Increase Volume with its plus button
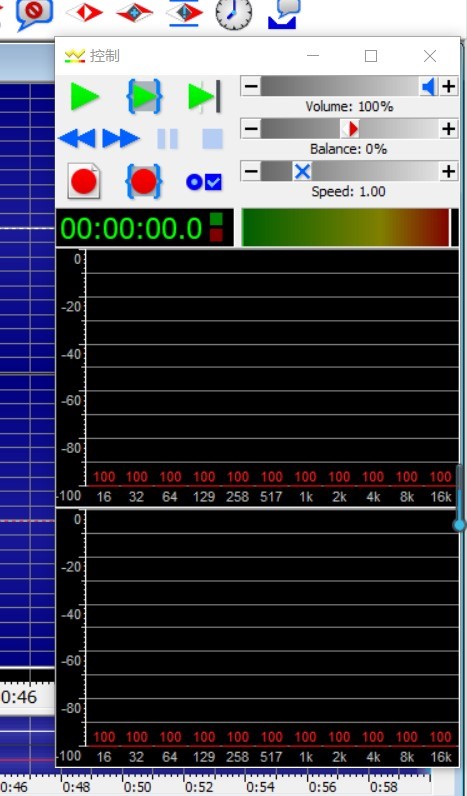This screenshot has width=467, height=796. 448,86
